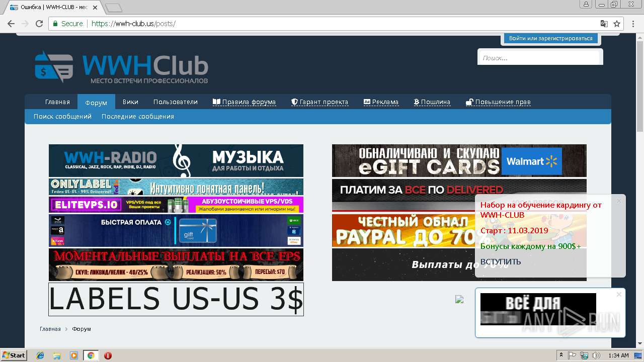Open Моментальные выплаты на все EPS banner
Screen dimensions: 644x362
[x=176, y=264]
